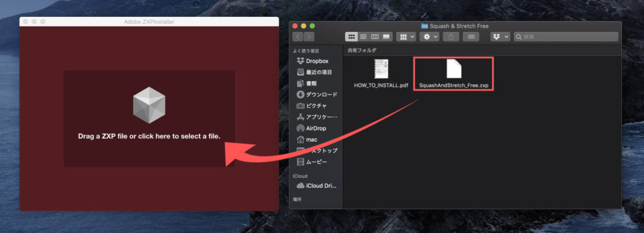644x233 pixels.
Task: Click the Share toolbar button
Action: tap(451, 37)
